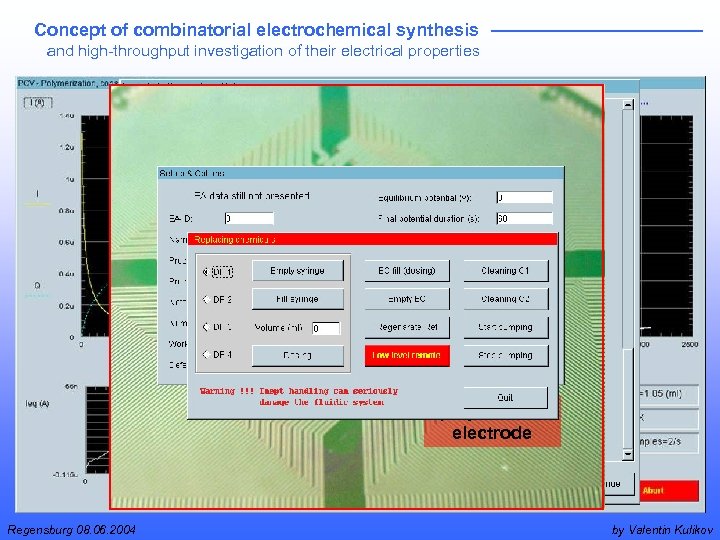Click the Replacing chemicals red title bar
The height and width of the screenshot is (540, 720).
(373, 239)
